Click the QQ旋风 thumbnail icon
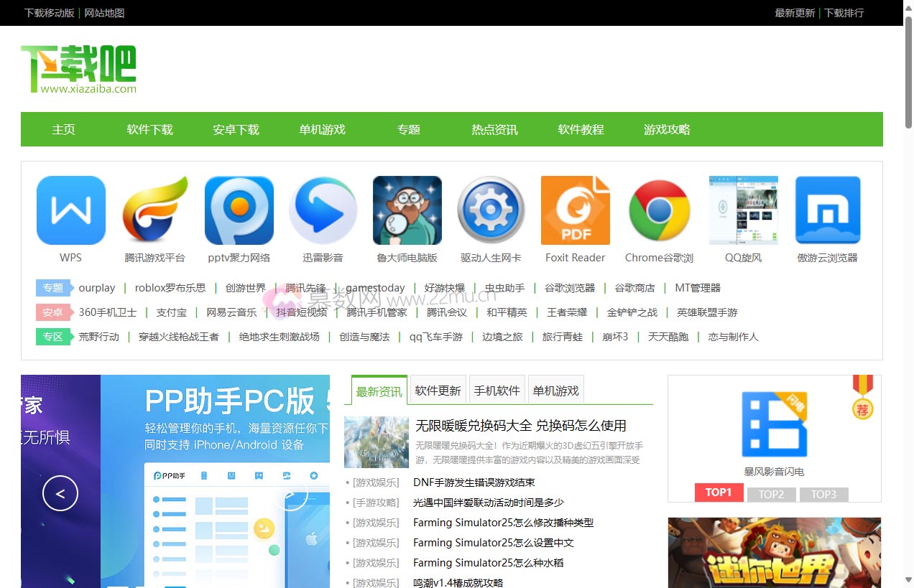This screenshot has width=914, height=588. tap(743, 210)
